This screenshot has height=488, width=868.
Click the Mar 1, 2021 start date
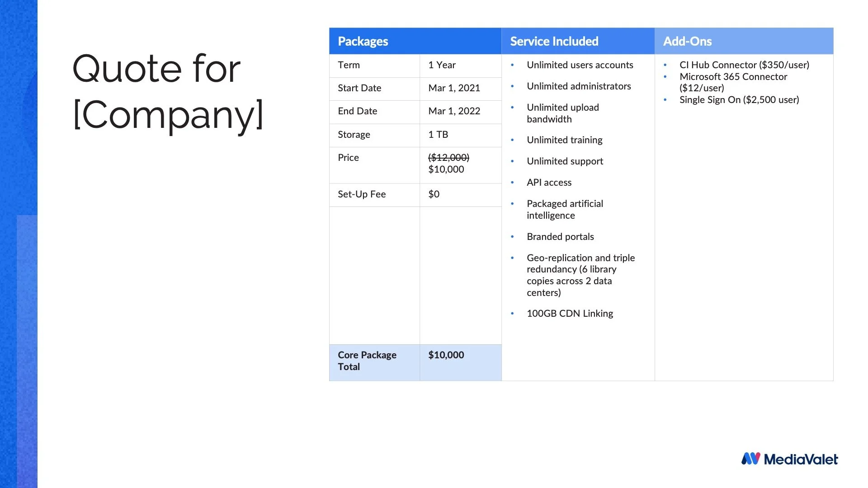(x=454, y=88)
